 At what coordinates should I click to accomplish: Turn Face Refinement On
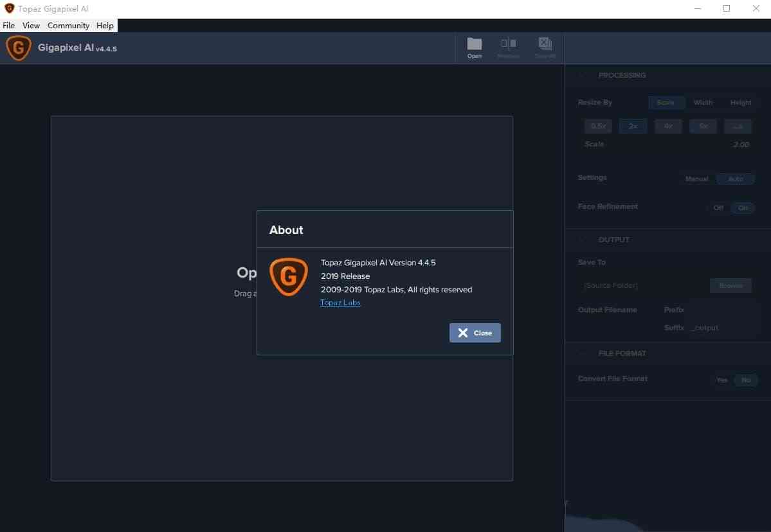[743, 208]
